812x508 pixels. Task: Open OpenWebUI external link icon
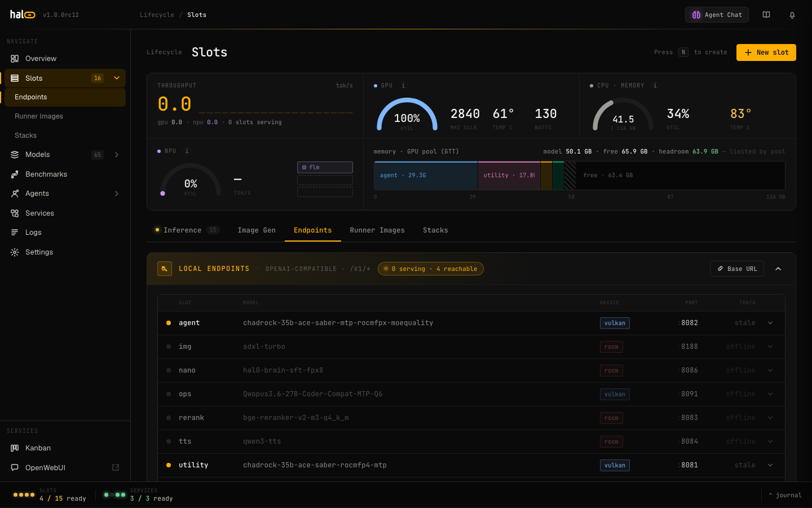pyautogui.click(x=116, y=467)
